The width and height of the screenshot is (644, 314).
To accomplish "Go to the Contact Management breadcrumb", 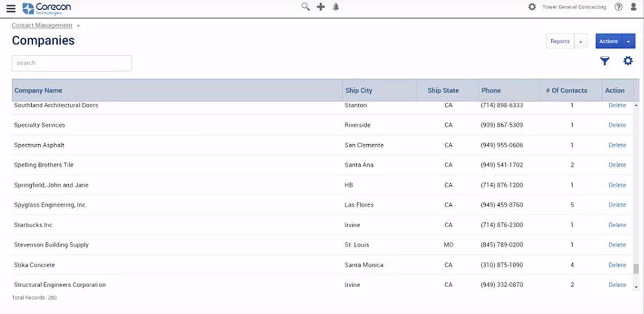I will 42,25.
